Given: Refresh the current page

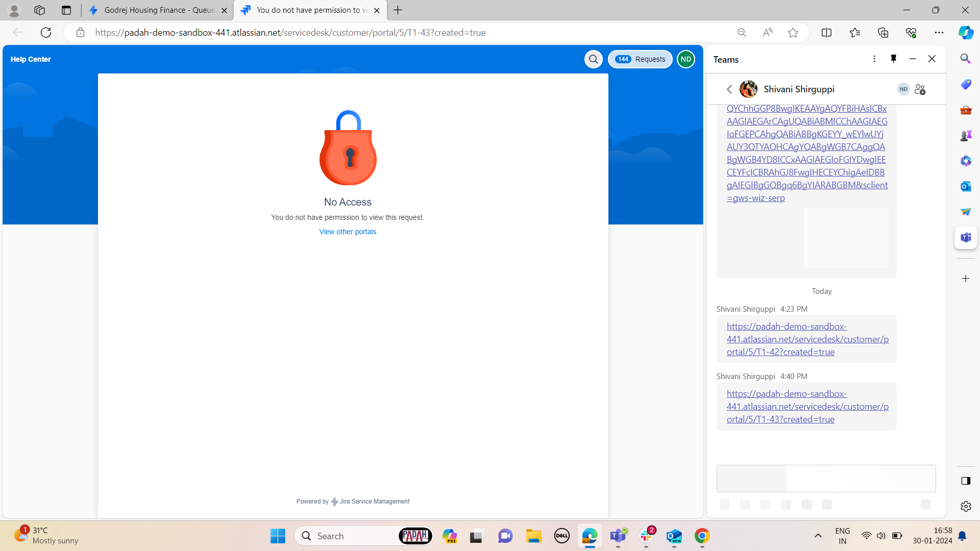Looking at the screenshot, I should [x=46, y=33].
